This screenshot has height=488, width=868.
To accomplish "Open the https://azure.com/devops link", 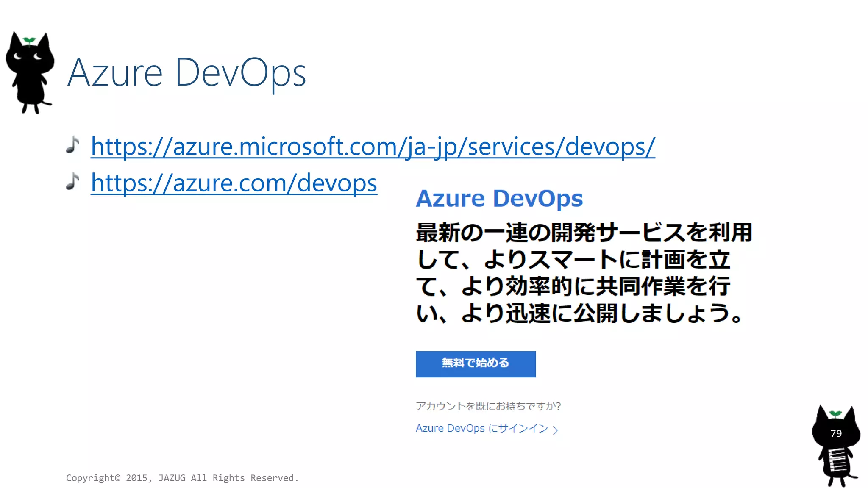I will tap(234, 183).
